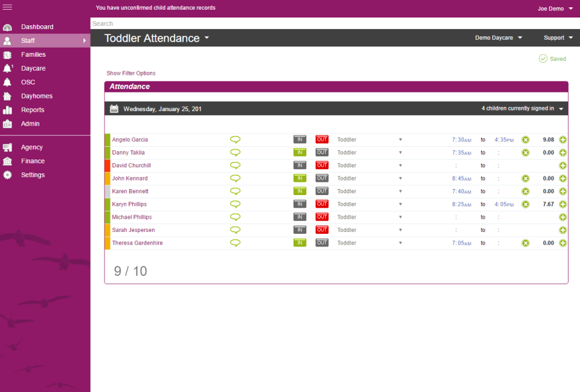Screen dimensions: 580x392
Task: Click the Wednesday, January 25 date field
Action: [163, 109]
